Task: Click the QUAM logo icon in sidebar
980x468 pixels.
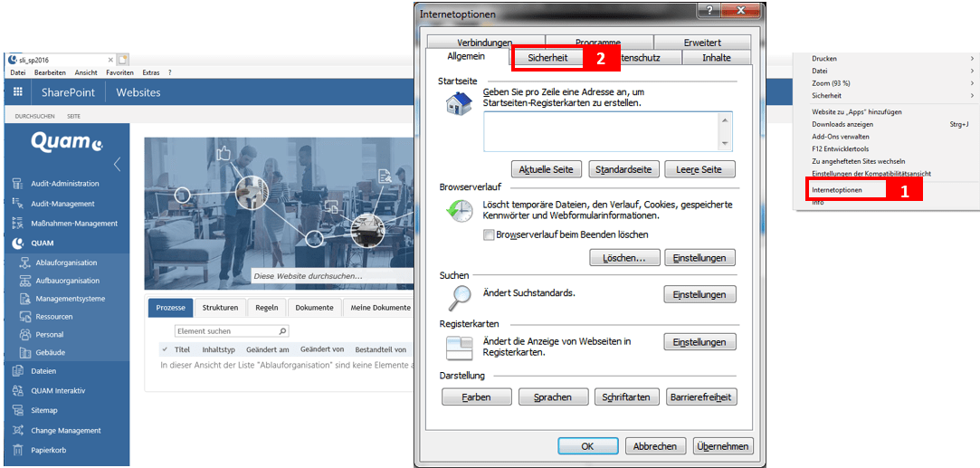Action: [x=18, y=244]
